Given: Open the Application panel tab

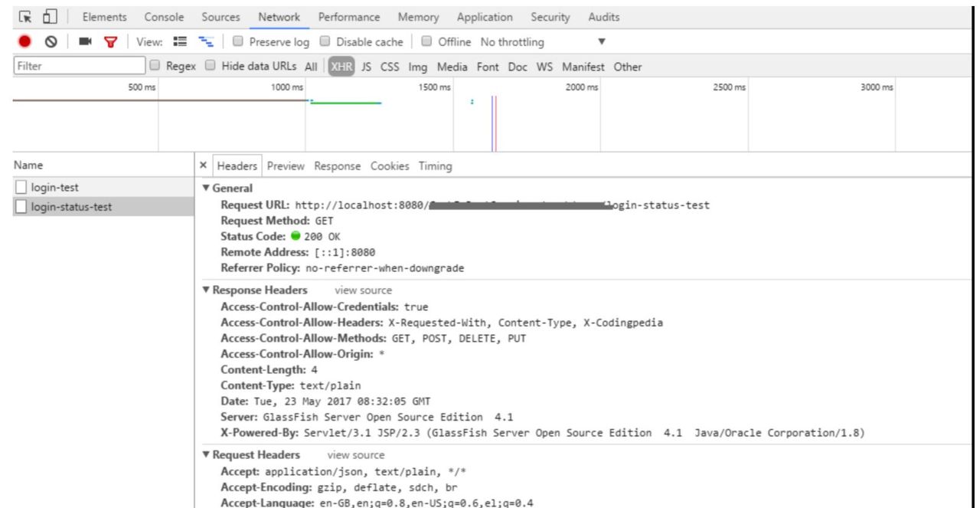Looking at the screenshot, I should click(x=485, y=17).
